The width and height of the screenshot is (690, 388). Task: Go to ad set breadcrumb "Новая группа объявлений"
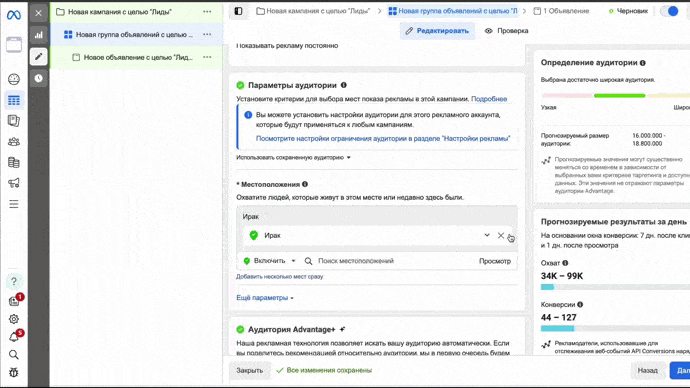pyautogui.click(x=453, y=11)
